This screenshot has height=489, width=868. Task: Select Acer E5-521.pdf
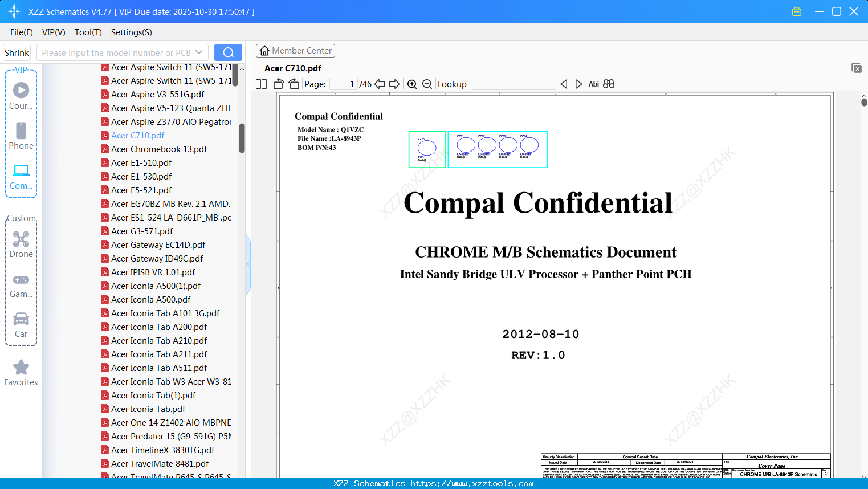click(141, 190)
